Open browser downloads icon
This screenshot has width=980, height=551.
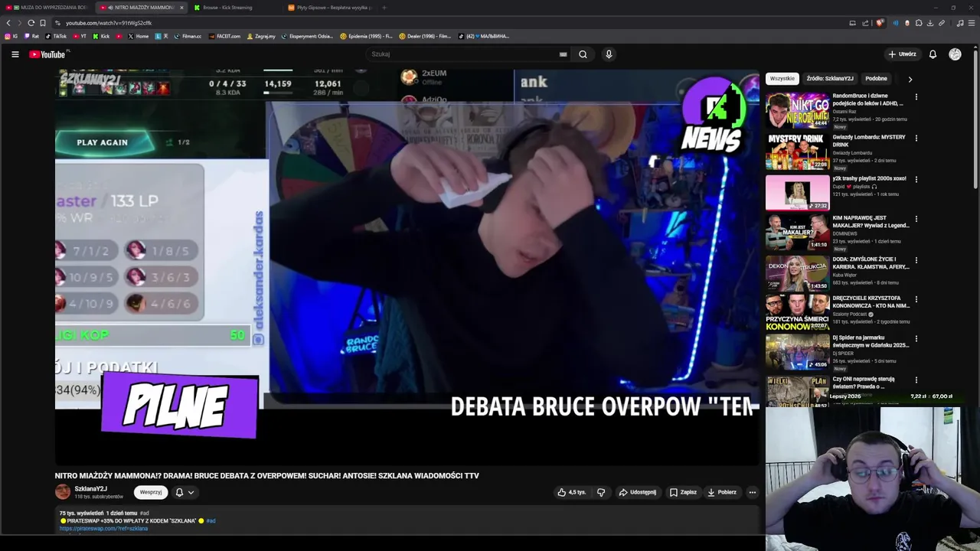(930, 23)
